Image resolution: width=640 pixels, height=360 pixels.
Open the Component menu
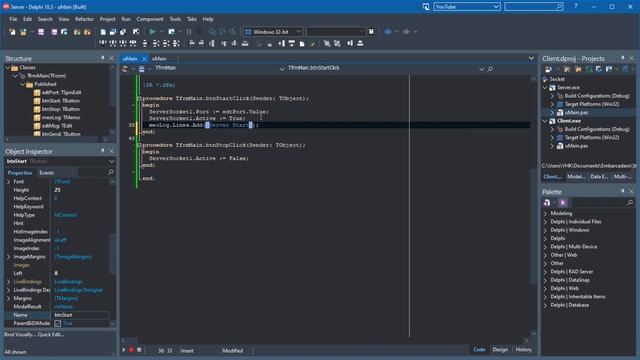(150, 19)
